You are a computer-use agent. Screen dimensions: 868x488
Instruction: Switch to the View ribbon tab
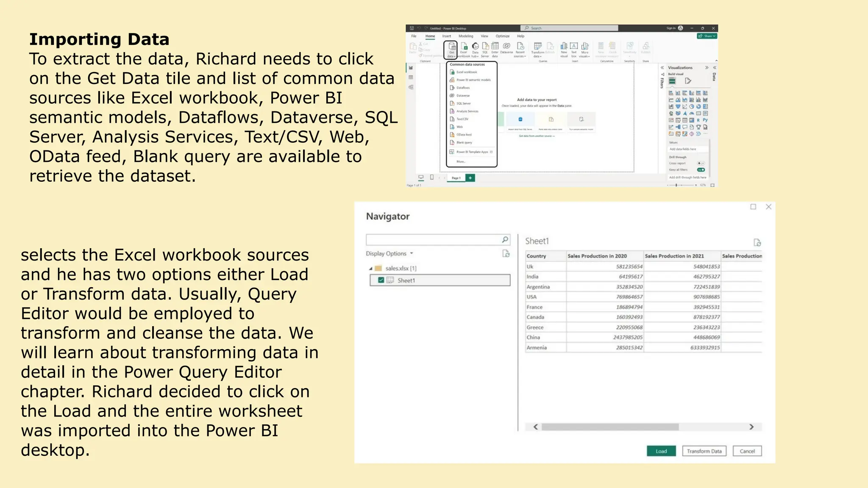tap(484, 36)
